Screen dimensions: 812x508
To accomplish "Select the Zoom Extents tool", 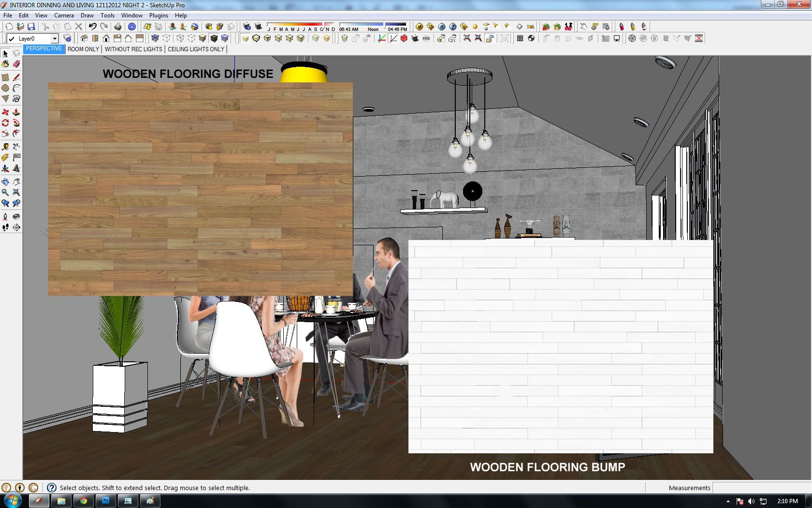I will [x=16, y=193].
